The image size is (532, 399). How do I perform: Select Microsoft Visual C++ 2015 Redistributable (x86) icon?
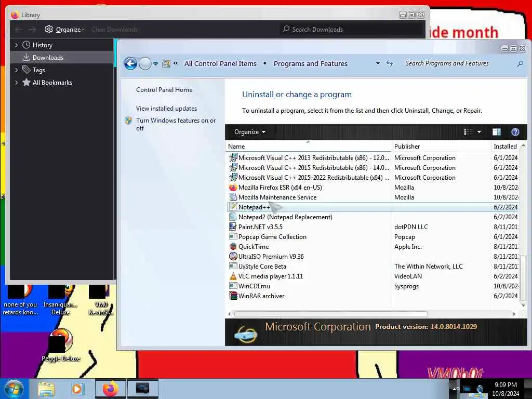coord(233,167)
